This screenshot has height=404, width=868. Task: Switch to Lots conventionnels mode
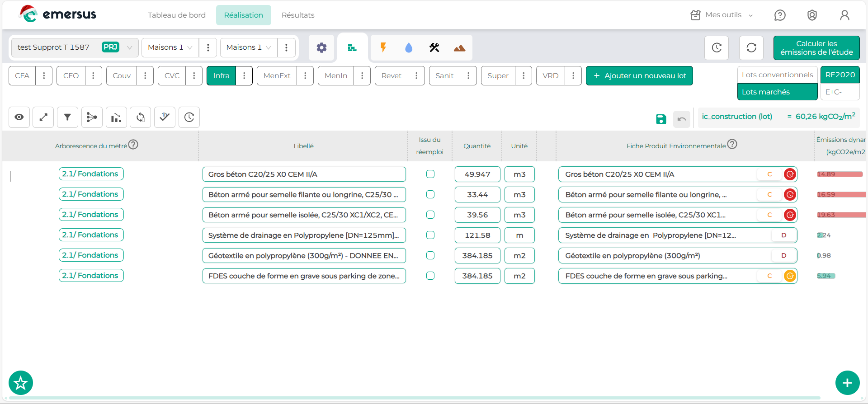[x=777, y=75]
